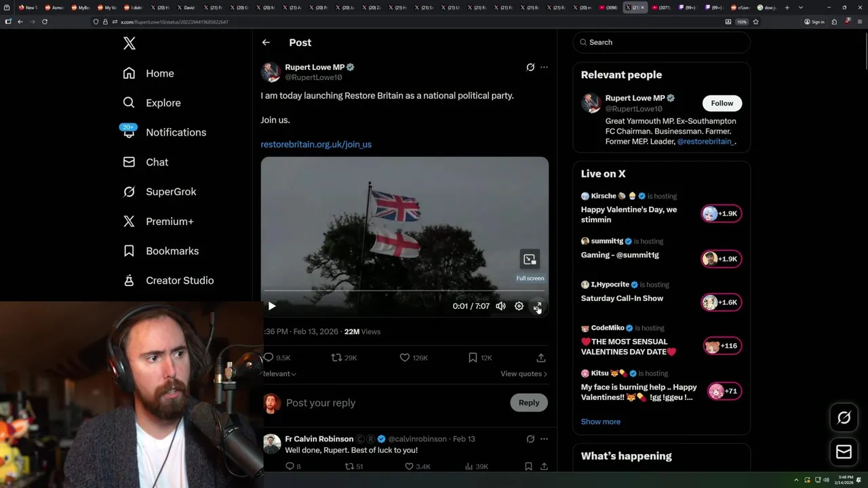This screenshot has width=868, height=488.
Task: Click the Search box
Action: [x=661, y=42]
